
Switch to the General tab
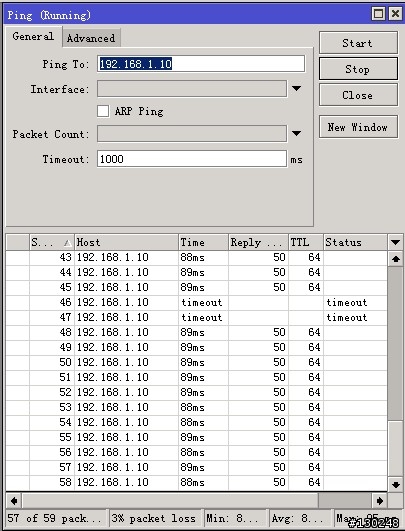[33, 36]
